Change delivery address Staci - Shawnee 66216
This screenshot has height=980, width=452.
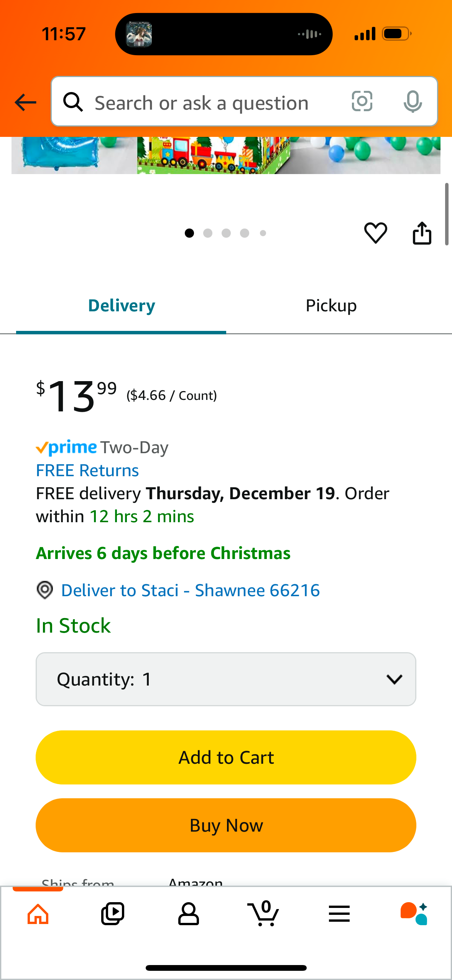pyautogui.click(x=190, y=590)
